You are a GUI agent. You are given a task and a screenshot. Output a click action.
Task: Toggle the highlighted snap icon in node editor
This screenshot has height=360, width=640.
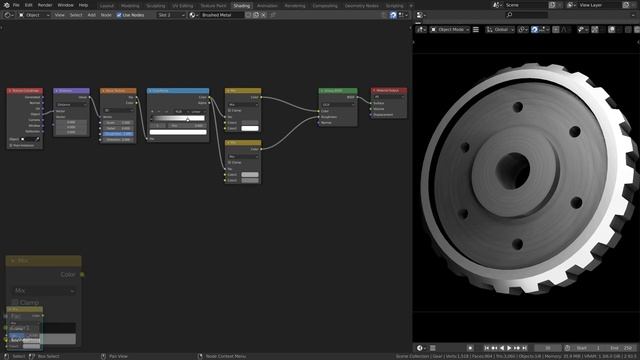tap(393, 15)
